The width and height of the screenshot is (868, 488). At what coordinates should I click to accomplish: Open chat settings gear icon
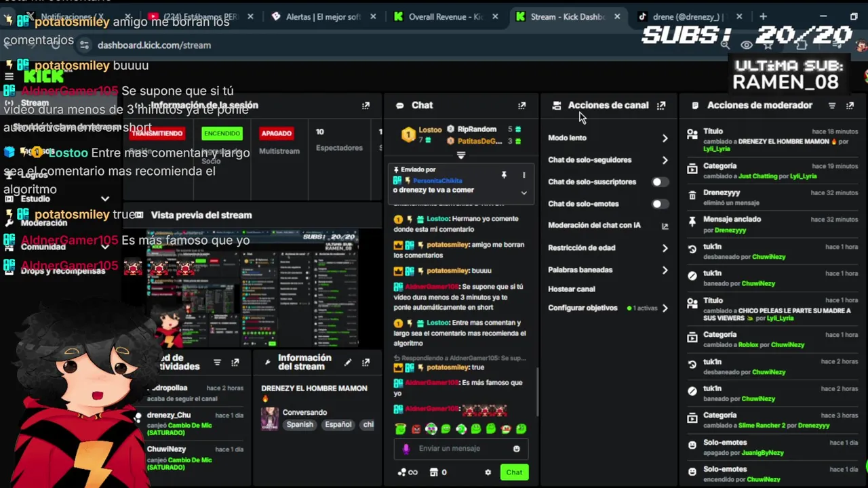(488, 472)
